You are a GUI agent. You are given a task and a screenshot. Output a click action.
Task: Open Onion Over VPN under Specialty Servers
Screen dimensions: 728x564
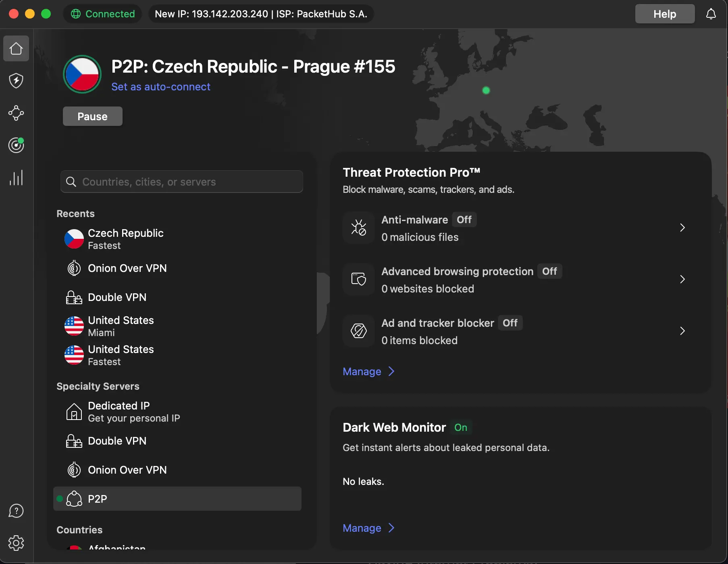point(127,470)
